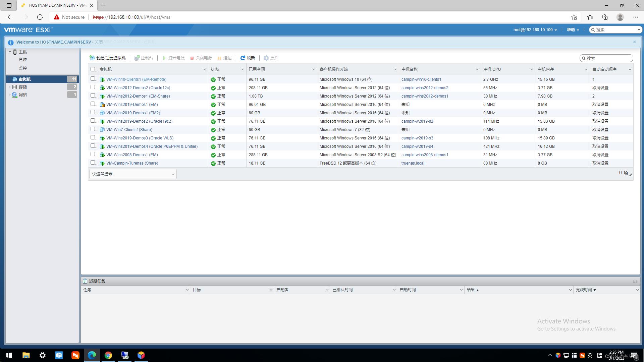The width and height of the screenshot is (644, 362).
Task: Click the browser address bar URL
Action: click(x=131, y=17)
